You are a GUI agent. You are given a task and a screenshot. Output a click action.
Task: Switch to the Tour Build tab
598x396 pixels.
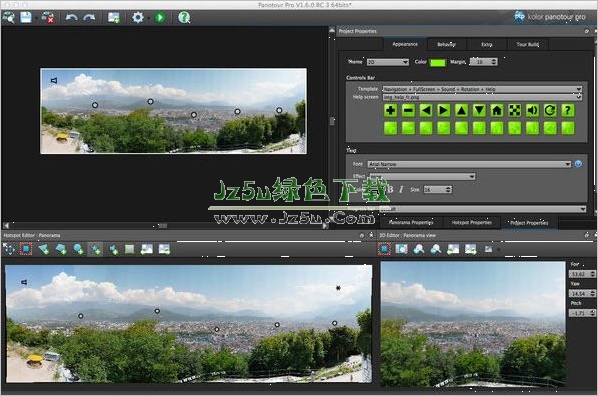pyautogui.click(x=528, y=45)
